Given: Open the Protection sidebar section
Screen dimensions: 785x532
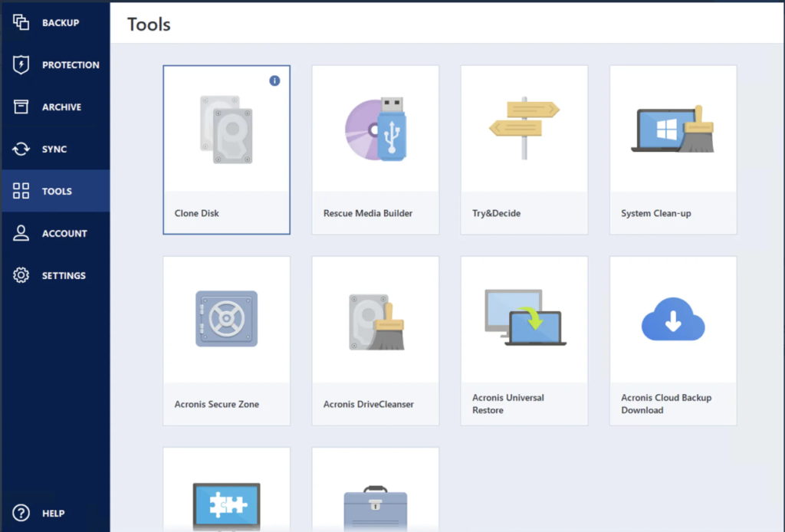Looking at the screenshot, I should point(55,65).
